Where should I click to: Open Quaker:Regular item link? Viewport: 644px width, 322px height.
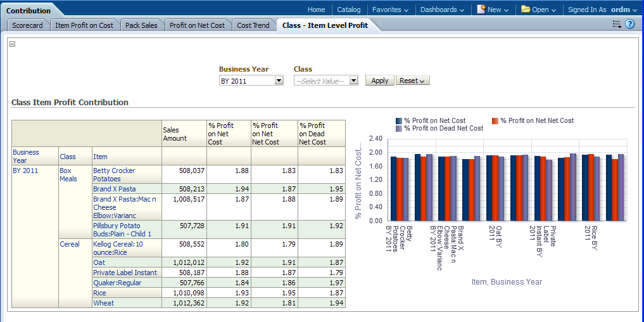(x=117, y=283)
